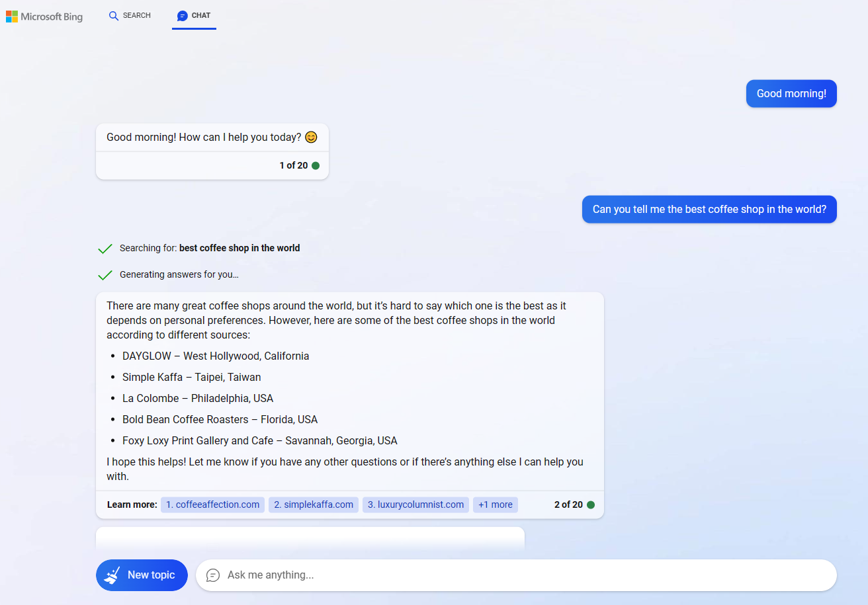Image resolution: width=868 pixels, height=605 pixels.
Task: Focus the Ask me anything input box
Action: click(x=516, y=575)
